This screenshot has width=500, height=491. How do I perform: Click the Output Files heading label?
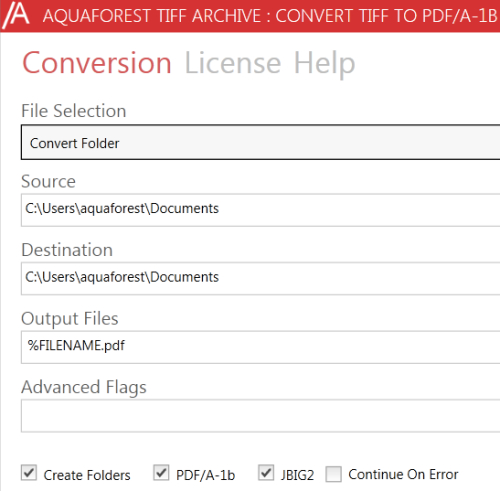70,319
